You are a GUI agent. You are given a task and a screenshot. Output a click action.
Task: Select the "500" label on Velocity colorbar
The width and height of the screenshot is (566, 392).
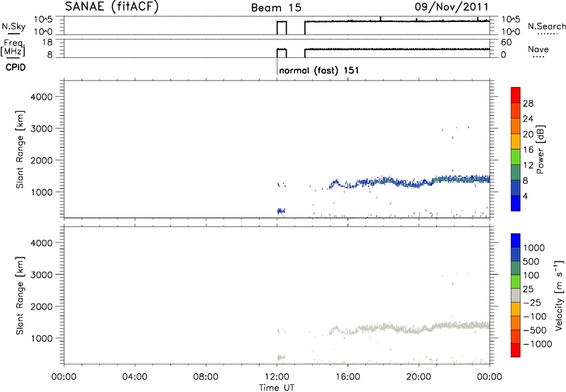[531, 261]
